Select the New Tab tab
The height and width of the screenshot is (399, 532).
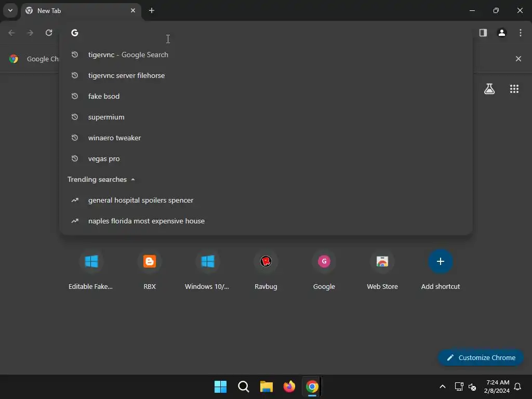(x=81, y=11)
